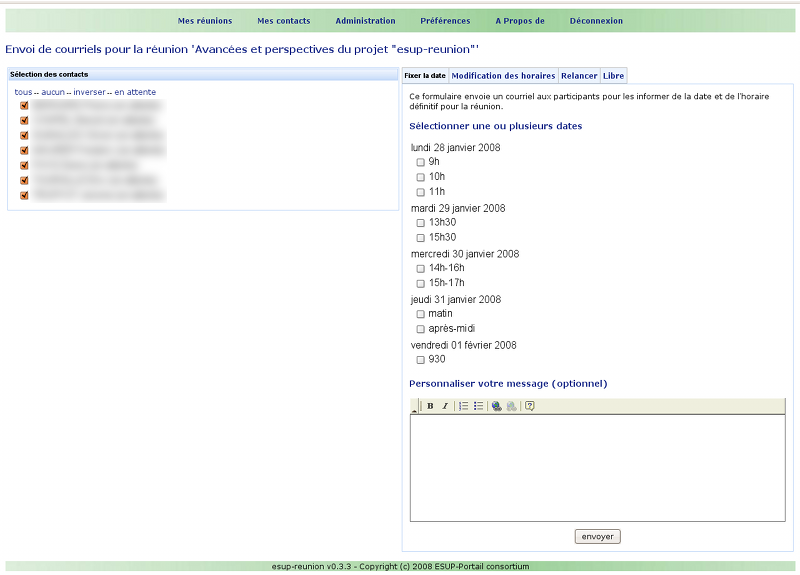
Task: Tick the après-midi checkbox for jeudi
Action: click(x=421, y=329)
